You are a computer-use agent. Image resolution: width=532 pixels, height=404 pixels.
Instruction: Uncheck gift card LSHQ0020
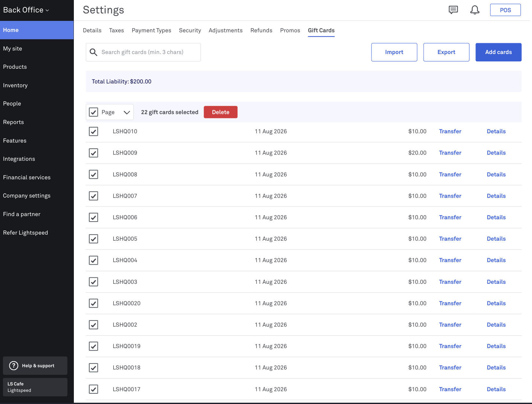(93, 303)
